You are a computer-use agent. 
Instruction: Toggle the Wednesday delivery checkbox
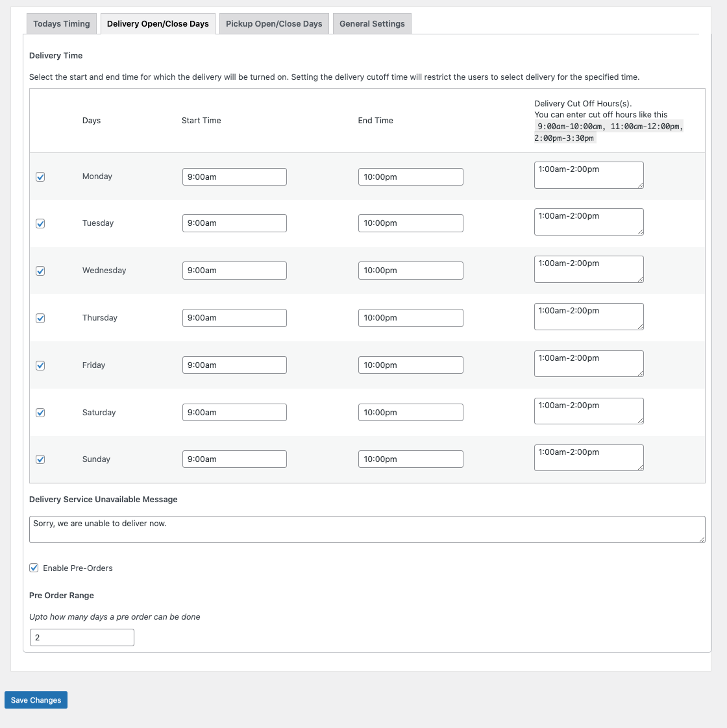click(40, 271)
